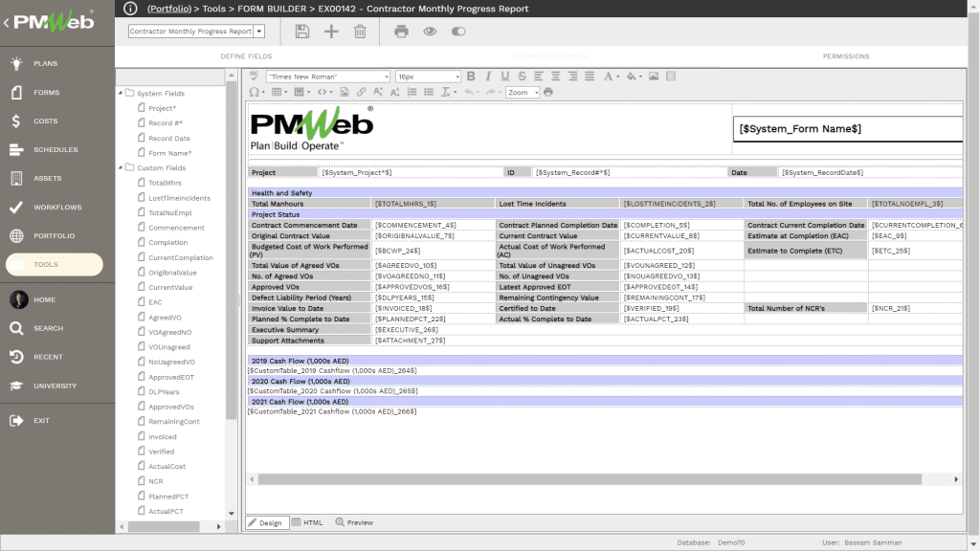Open Workflows in the sidebar
The height and width of the screenshot is (551, 980).
pyautogui.click(x=56, y=207)
